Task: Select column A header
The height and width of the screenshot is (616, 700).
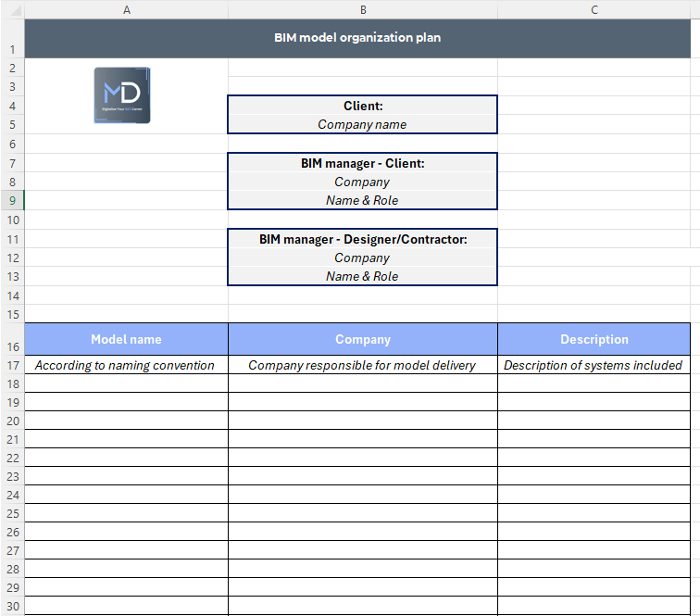Action: (127, 10)
